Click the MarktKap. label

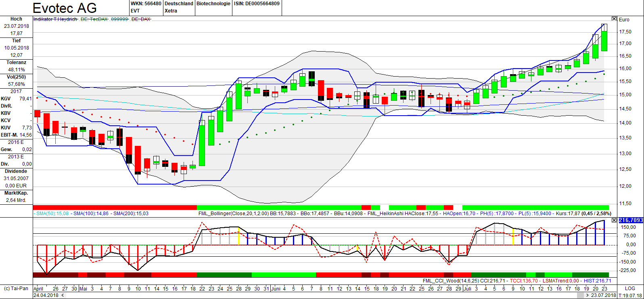click(16, 193)
